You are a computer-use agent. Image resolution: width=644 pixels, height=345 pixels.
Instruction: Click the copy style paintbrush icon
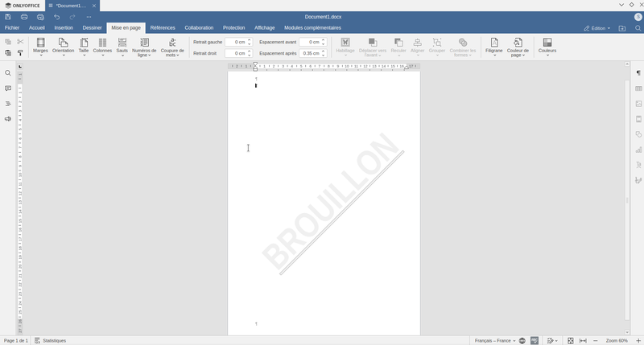pos(20,53)
